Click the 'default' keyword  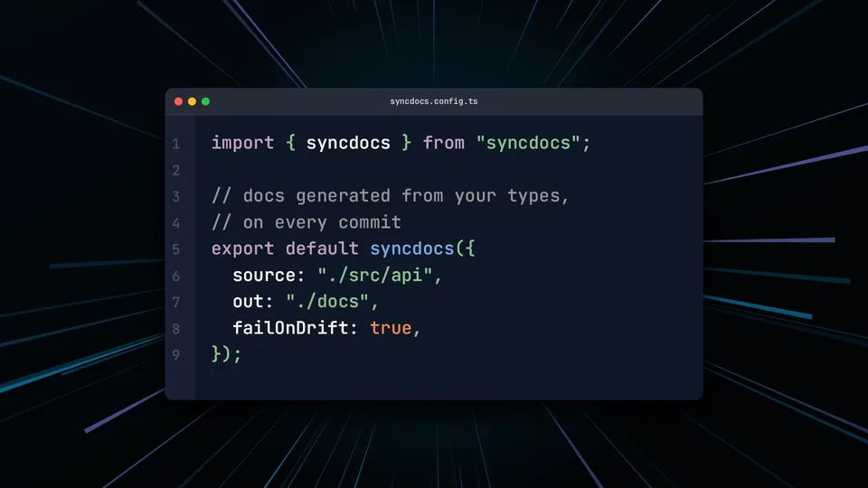click(322, 249)
